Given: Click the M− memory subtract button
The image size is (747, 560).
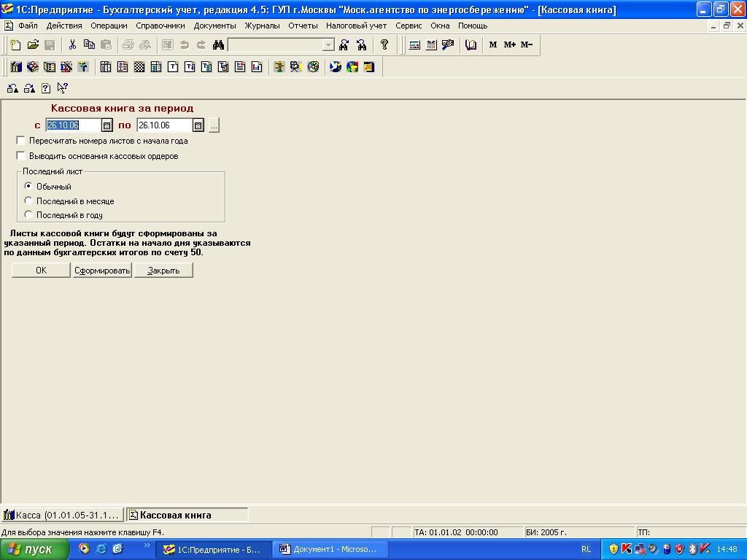Looking at the screenshot, I should point(527,44).
